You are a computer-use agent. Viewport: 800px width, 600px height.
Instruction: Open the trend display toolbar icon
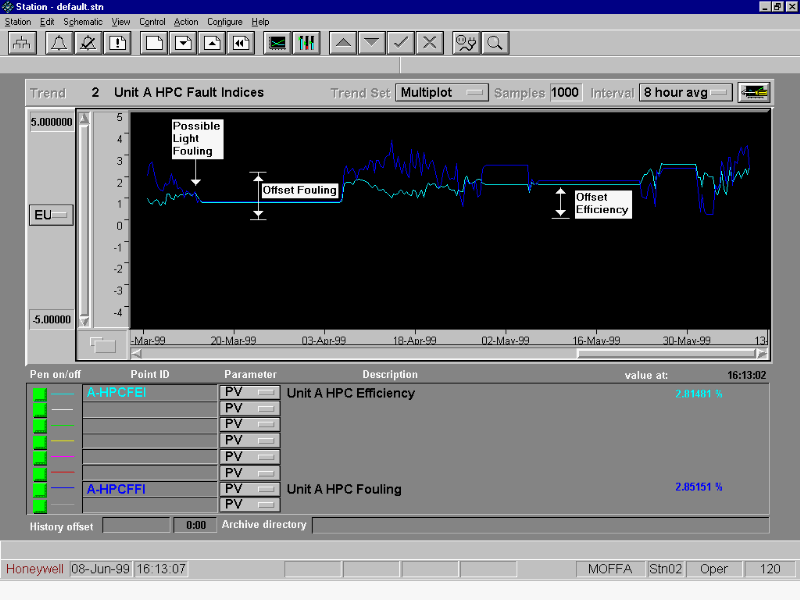277,43
